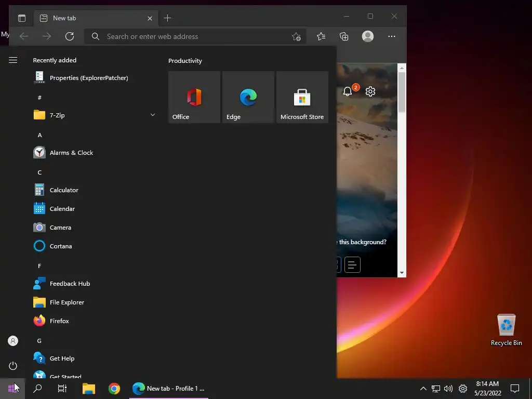Open new tab page notifications bell
532x399 pixels.
click(348, 91)
